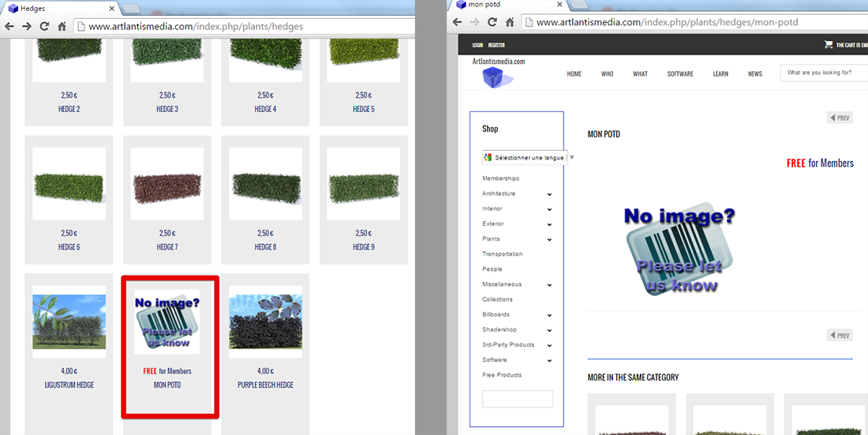Expand the Interior category

pos(549,209)
